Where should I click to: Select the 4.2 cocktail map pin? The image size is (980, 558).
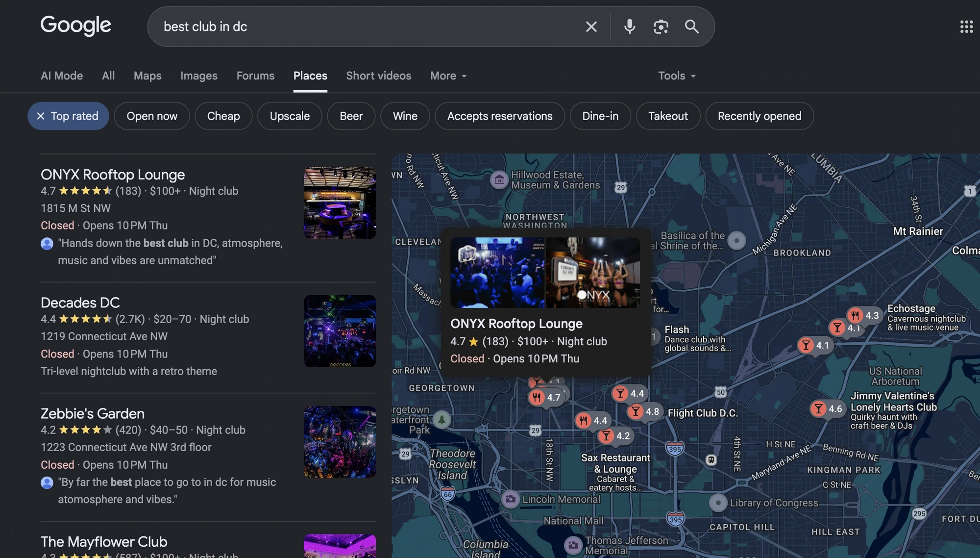(x=615, y=435)
